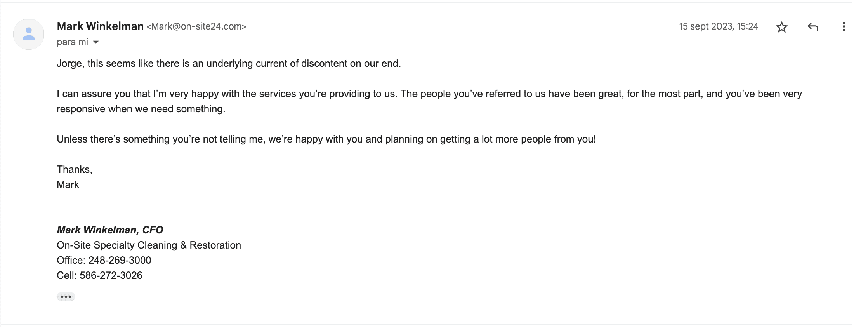Click the paragraph starting 'I can assure'
This screenshot has width=868, height=327.
(x=429, y=94)
